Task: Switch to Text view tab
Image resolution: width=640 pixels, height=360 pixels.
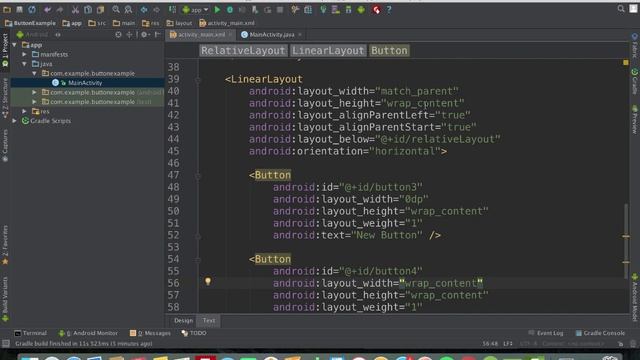Action: (209, 320)
